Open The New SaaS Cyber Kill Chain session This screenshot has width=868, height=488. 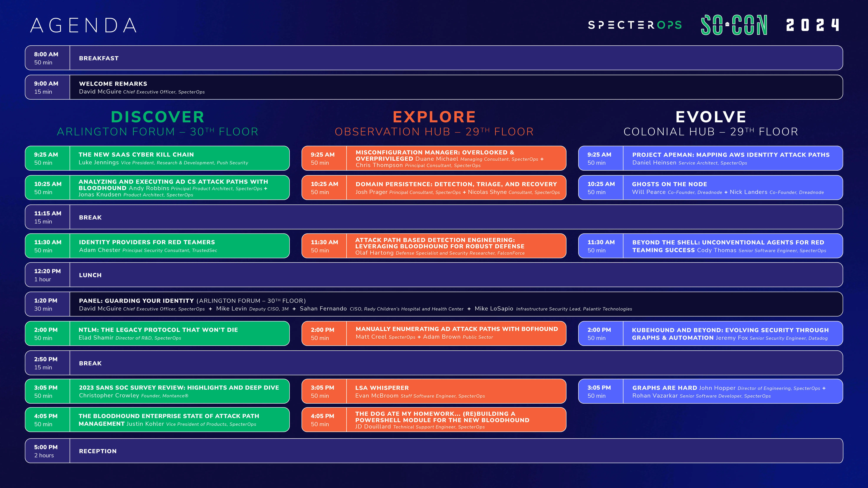pyautogui.click(x=157, y=158)
